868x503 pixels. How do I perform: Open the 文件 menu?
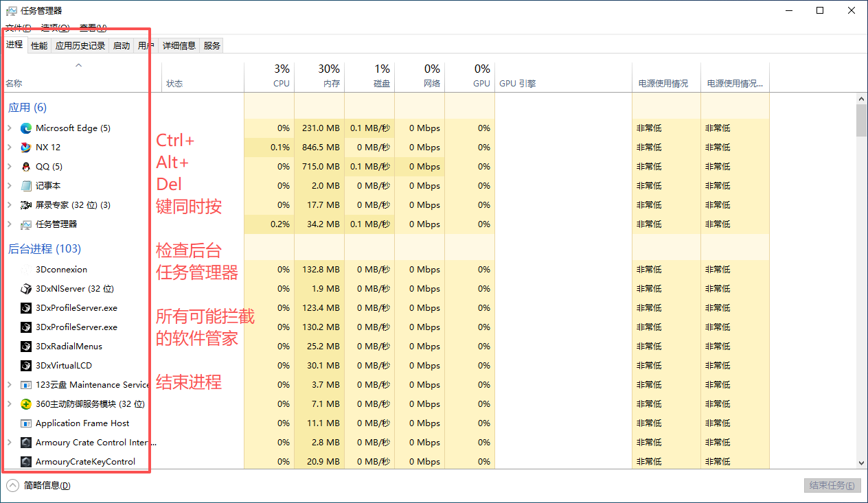click(18, 27)
